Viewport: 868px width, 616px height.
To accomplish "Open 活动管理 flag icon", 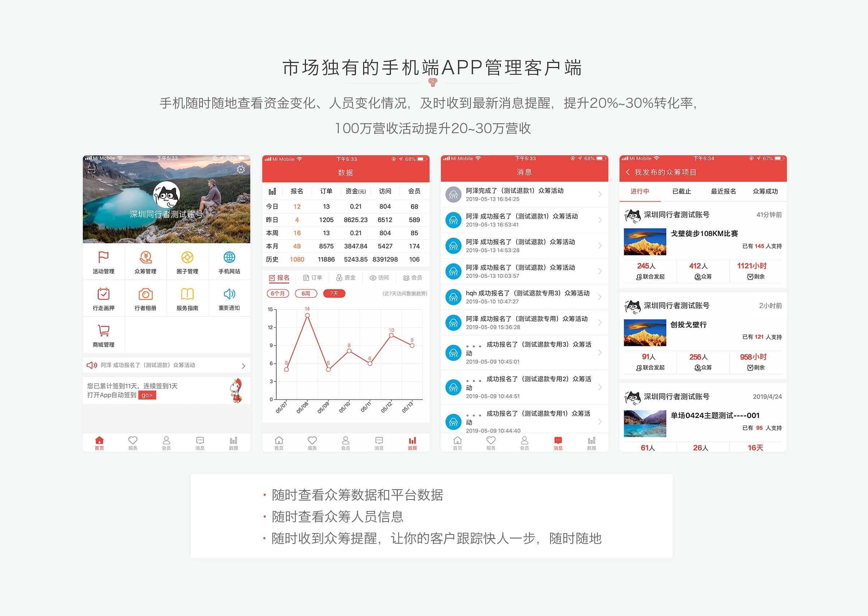I will 103,258.
